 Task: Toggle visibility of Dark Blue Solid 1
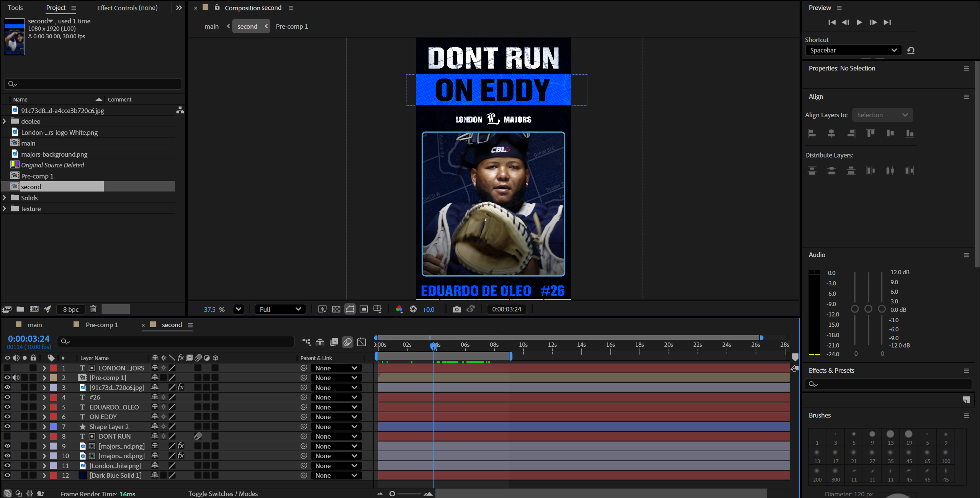7,475
